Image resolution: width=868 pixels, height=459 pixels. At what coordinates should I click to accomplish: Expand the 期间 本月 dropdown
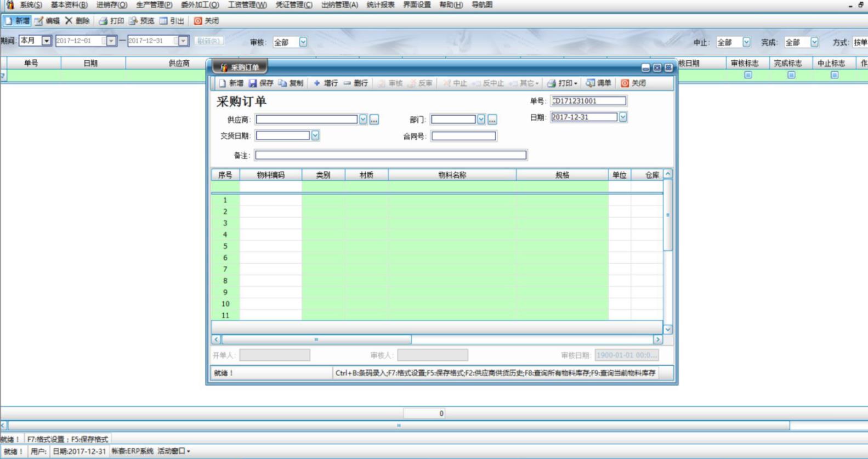47,41
